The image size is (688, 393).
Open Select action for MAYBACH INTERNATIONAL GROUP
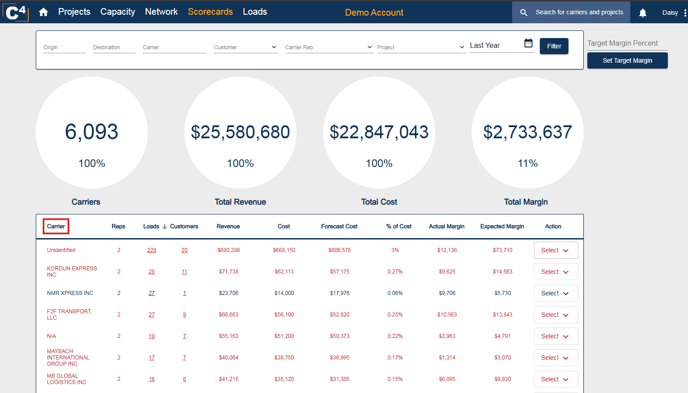555,358
